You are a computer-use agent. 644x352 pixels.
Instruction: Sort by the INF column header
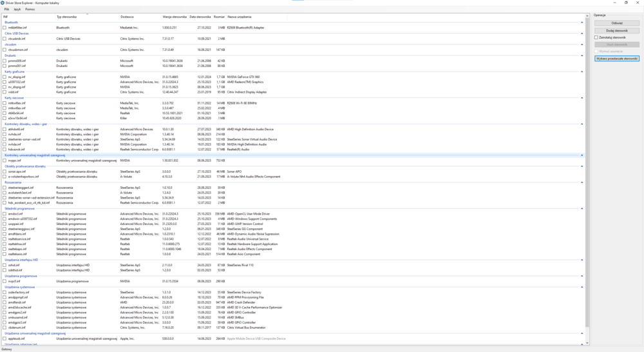[28, 17]
